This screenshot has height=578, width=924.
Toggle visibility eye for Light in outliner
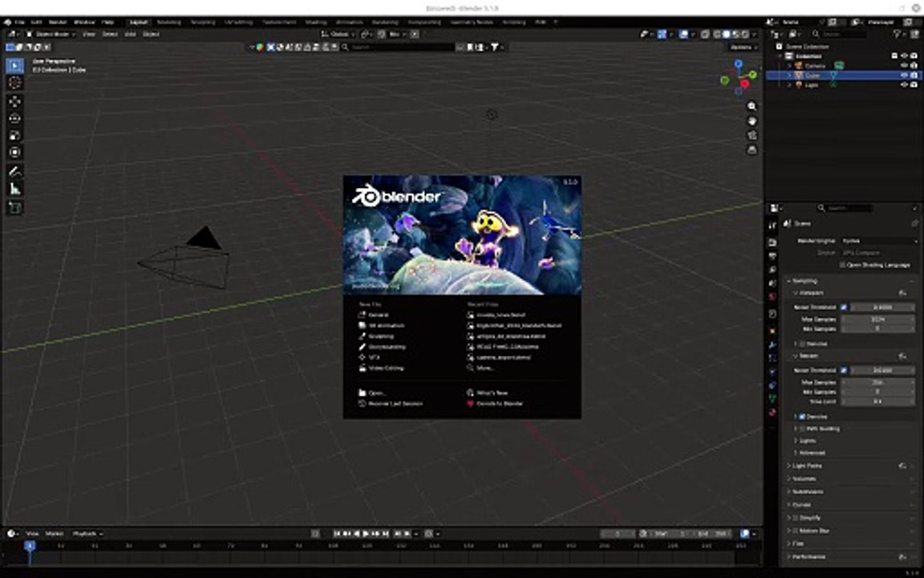click(904, 85)
